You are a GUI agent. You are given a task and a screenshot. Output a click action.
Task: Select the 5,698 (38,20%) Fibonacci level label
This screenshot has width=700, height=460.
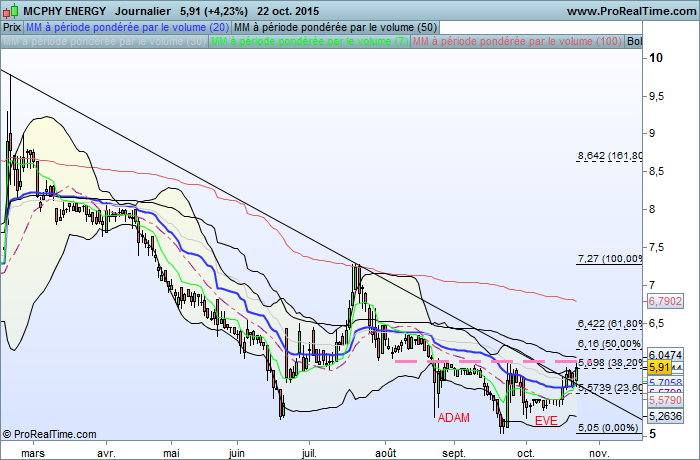click(x=610, y=362)
